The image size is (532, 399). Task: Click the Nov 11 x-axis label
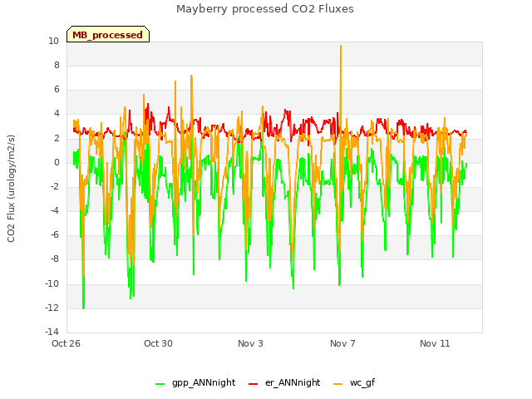click(435, 343)
